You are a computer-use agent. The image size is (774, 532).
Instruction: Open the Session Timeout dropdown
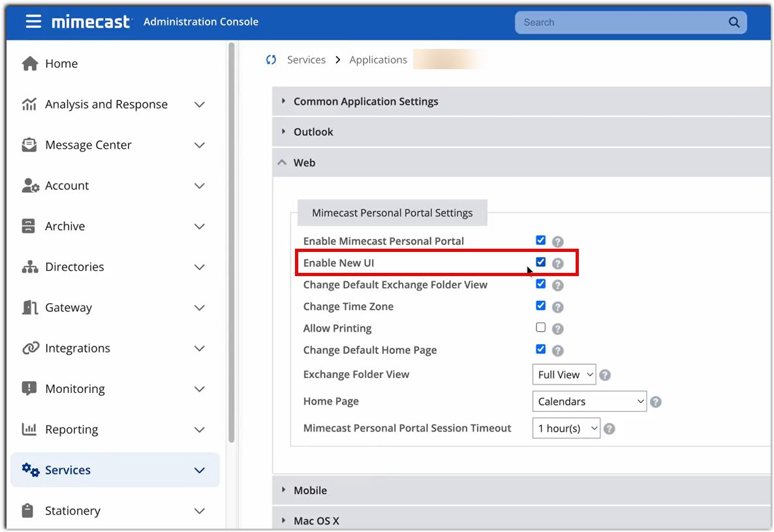[x=566, y=429]
